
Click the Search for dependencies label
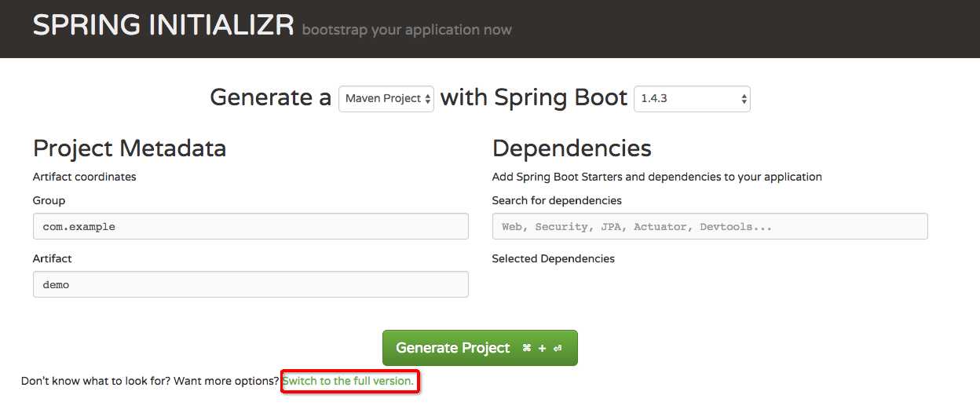tap(557, 200)
